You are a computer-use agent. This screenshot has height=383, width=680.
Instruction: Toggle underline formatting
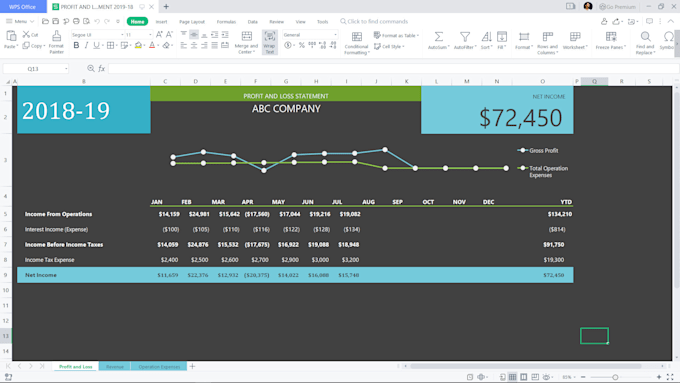coord(96,46)
